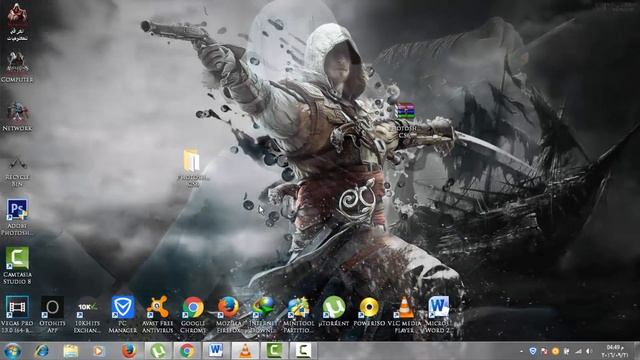The image size is (640, 360).
Task: Open the Microsoft Word desktop shortcut
Action: (x=438, y=314)
